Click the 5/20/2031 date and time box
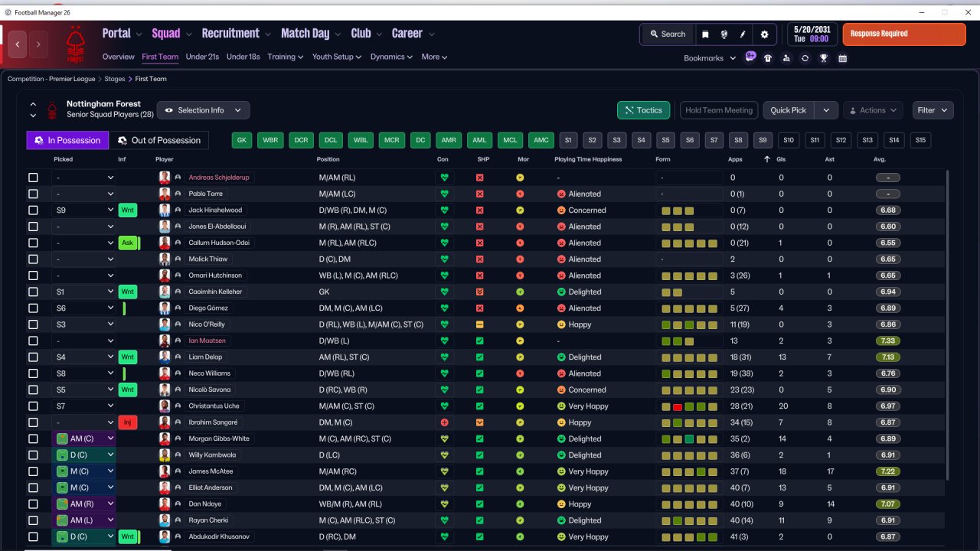This screenshot has height=551, width=980. (812, 34)
